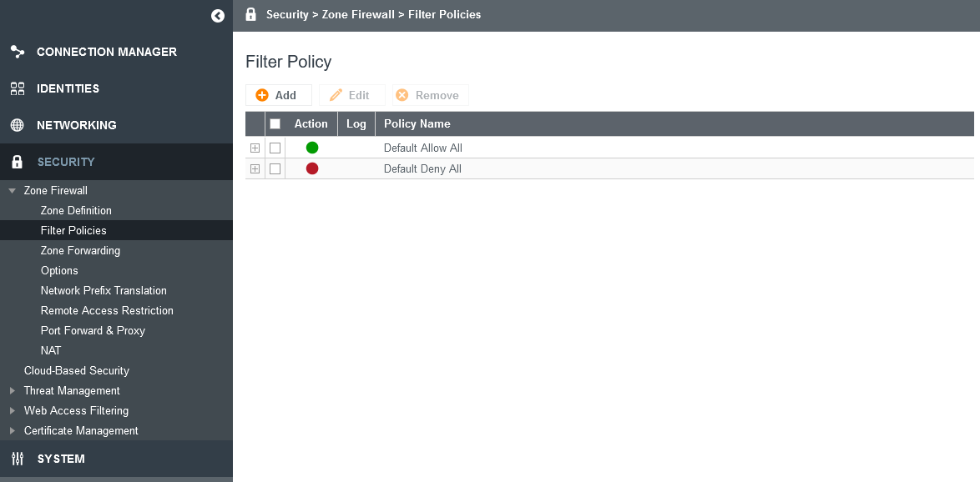Expand the Default Deny All policy row
This screenshot has height=482, width=980.
(255, 168)
